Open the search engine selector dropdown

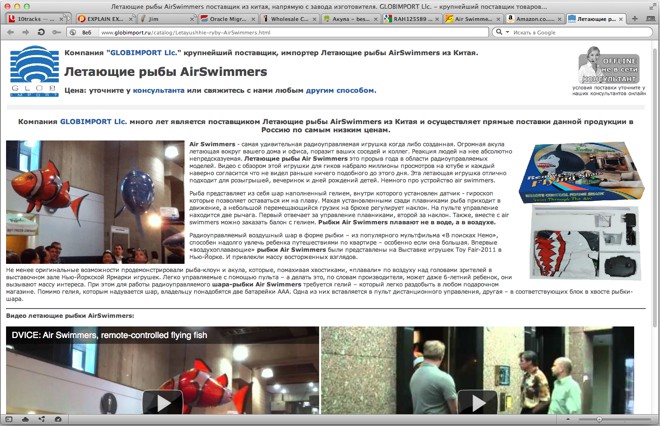(x=501, y=32)
